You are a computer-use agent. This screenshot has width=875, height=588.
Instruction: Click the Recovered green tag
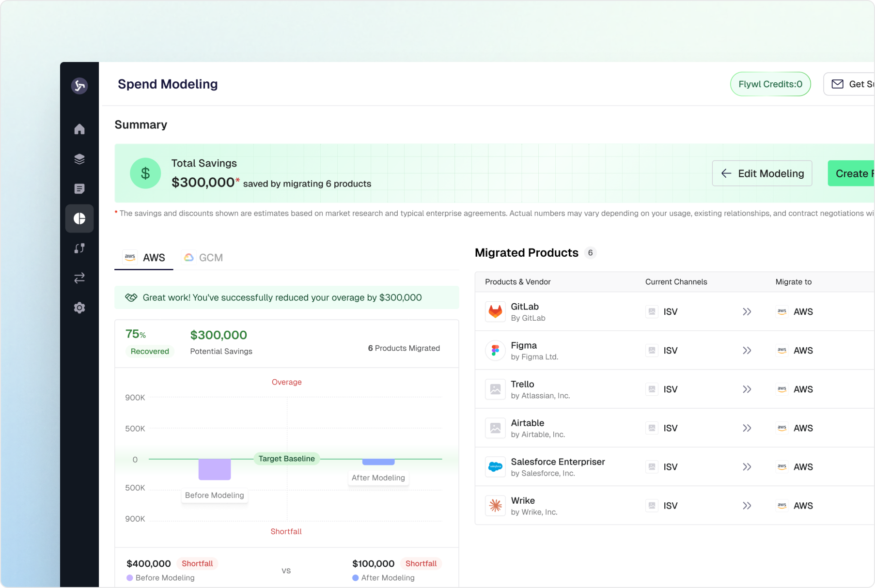[x=150, y=351]
